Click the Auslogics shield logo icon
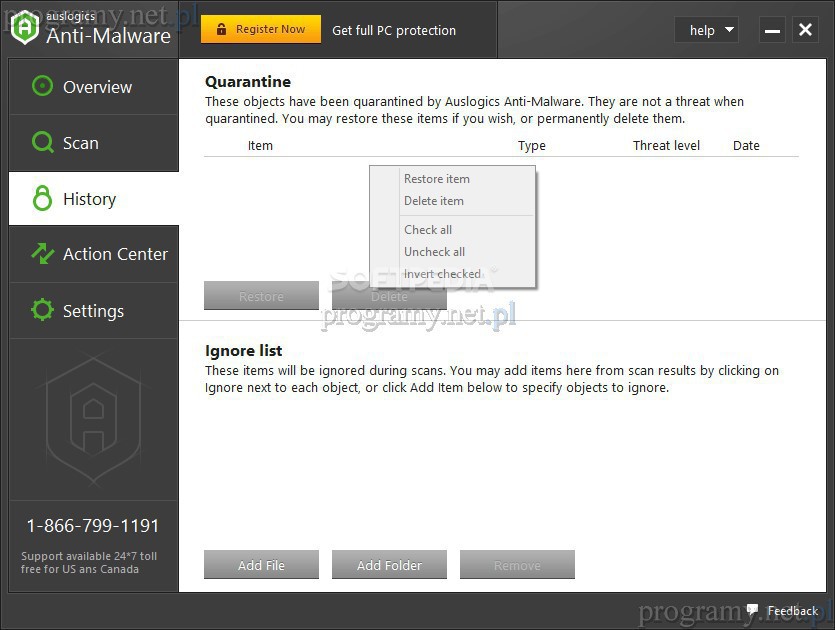 pyautogui.click(x=24, y=27)
